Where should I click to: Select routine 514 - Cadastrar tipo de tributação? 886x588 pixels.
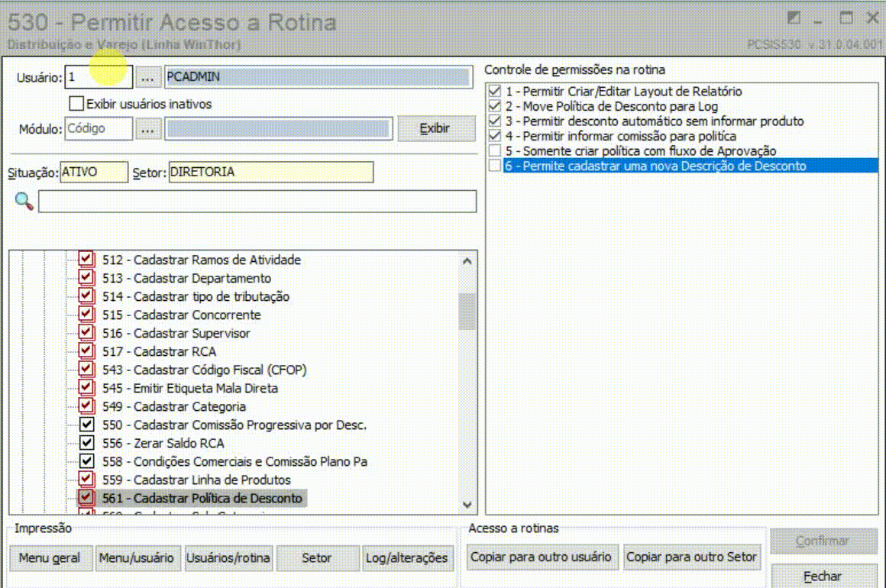[196, 296]
